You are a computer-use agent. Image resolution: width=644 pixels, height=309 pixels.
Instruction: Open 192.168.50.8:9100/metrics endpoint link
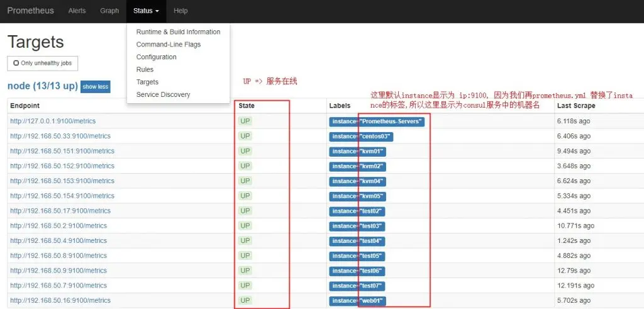58,256
